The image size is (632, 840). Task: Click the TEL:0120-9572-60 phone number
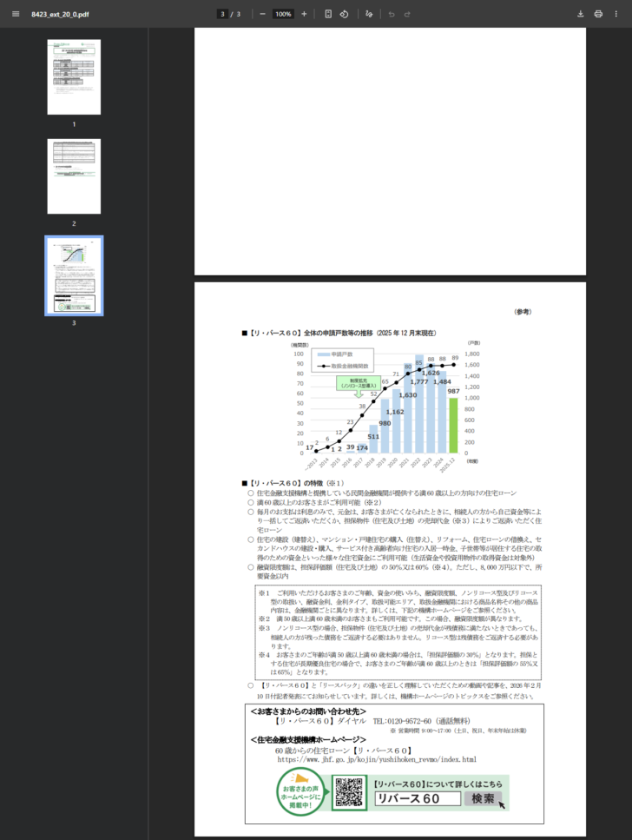402,721
